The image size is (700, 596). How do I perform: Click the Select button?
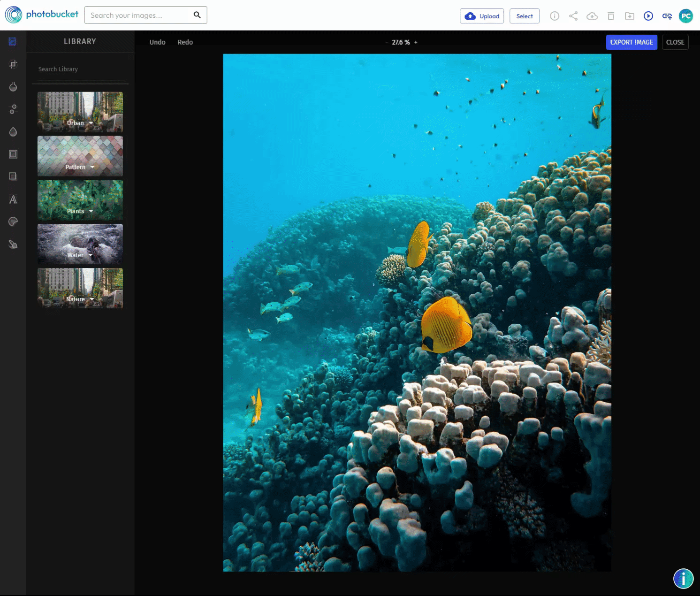click(525, 16)
